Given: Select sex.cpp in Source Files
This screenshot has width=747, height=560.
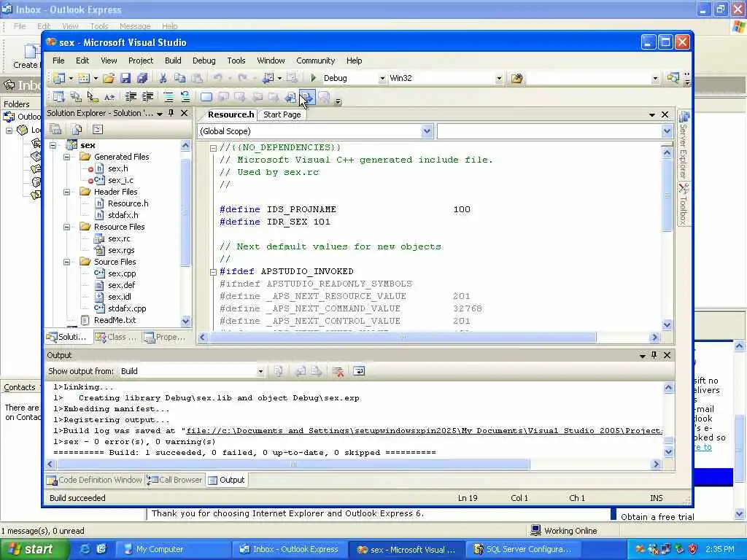Looking at the screenshot, I should pyautogui.click(x=122, y=273).
